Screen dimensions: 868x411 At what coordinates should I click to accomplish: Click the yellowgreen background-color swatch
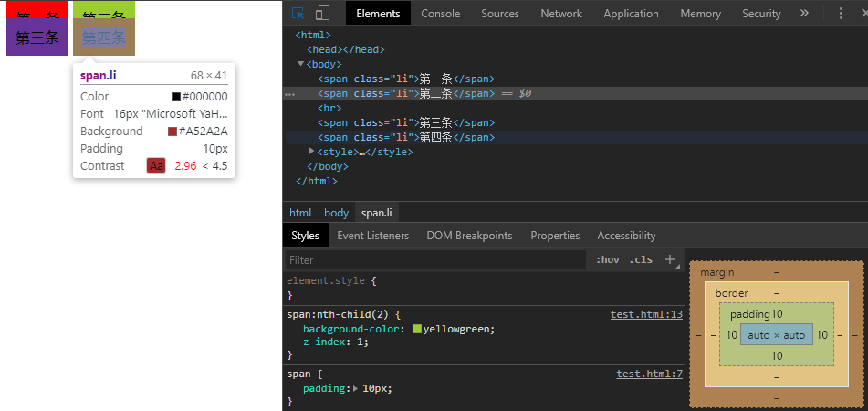click(x=417, y=330)
